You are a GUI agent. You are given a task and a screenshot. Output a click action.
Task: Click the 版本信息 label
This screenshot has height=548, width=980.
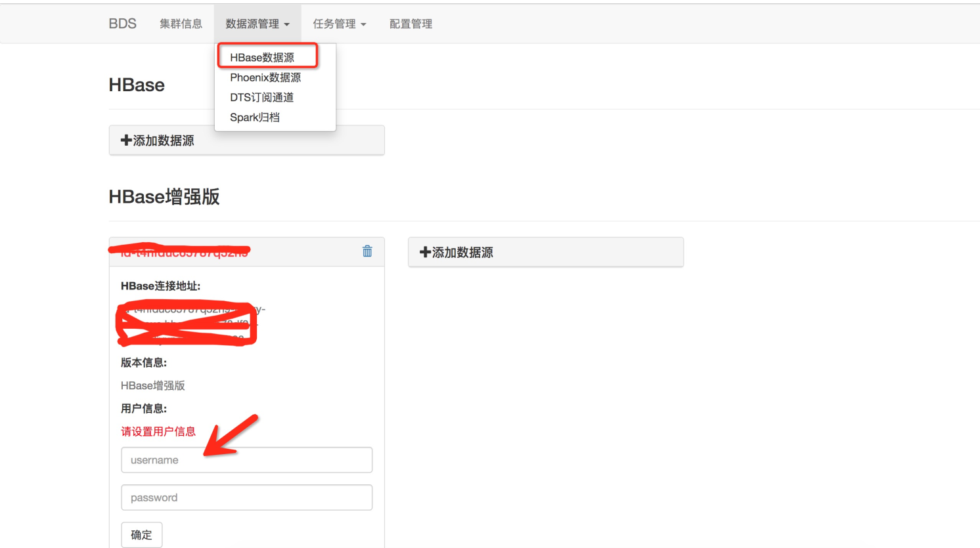click(x=144, y=362)
